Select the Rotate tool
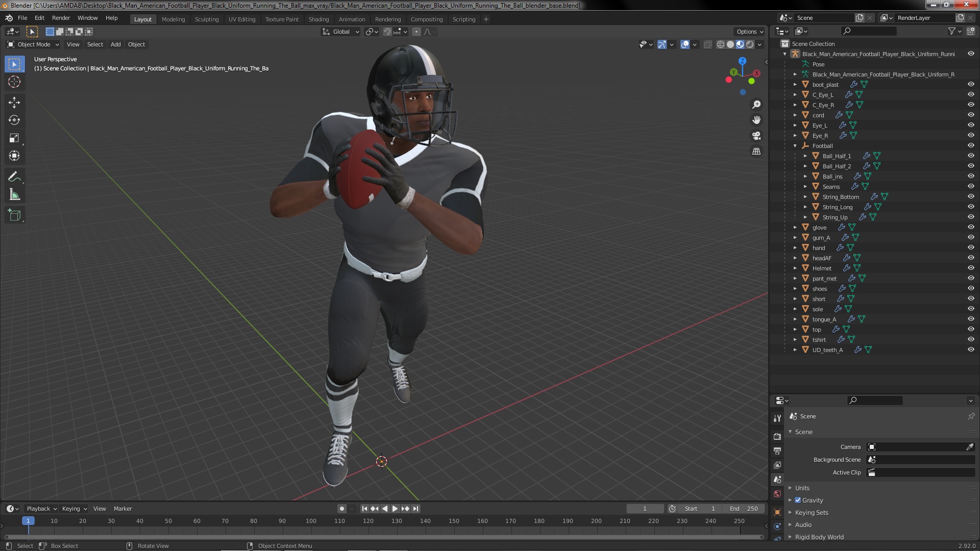This screenshot has width=980, height=551. coord(14,120)
